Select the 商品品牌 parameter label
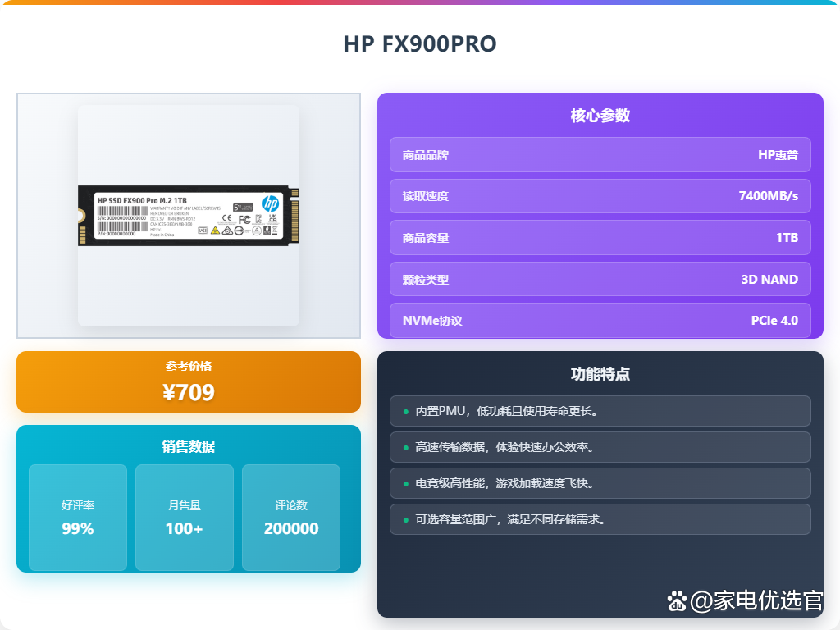840x630 pixels. click(x=426, y=155)
